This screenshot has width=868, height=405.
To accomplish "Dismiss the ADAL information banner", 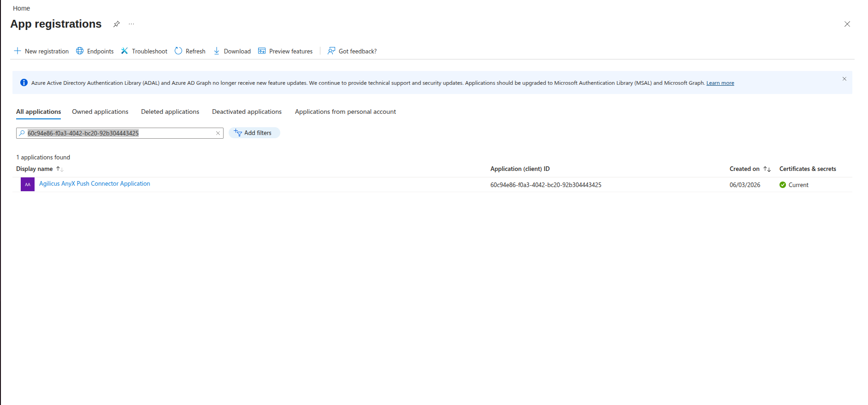I will point(844,79).
